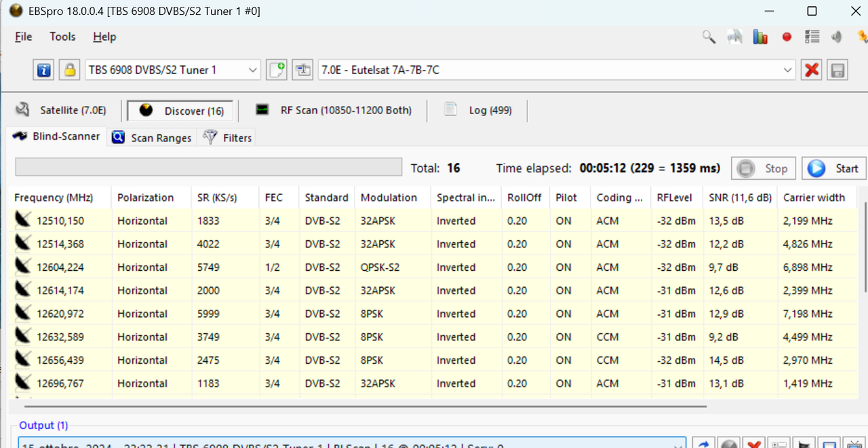
Task: Click the edit satellite icon beside satellite combo
Action: (302, 70)
